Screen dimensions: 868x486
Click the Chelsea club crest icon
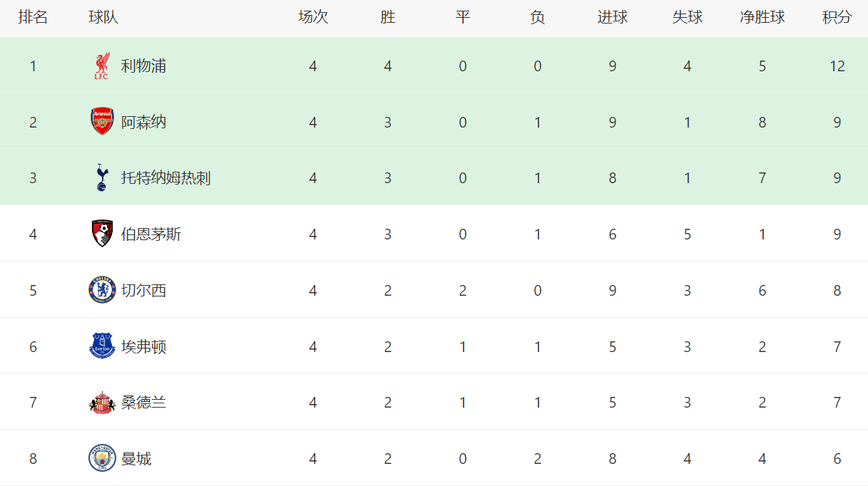pyautogui.click(x=102, y=290)
